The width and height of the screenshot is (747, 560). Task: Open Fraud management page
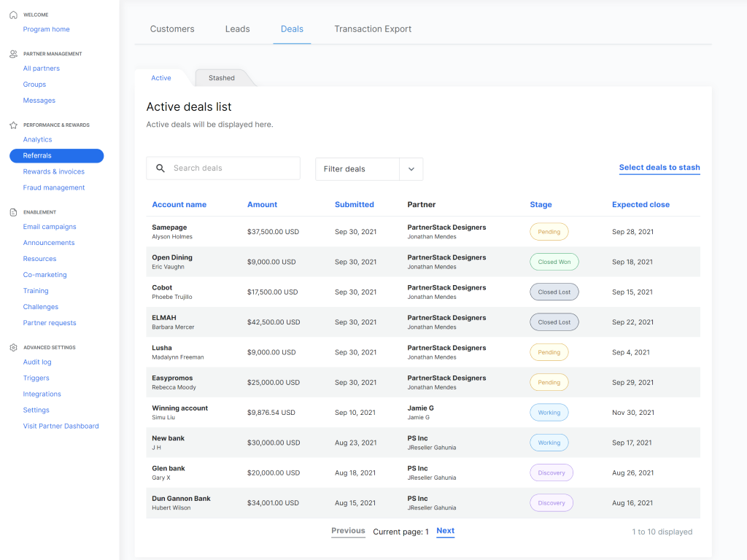pyautogui.click(x=54, y=188)
